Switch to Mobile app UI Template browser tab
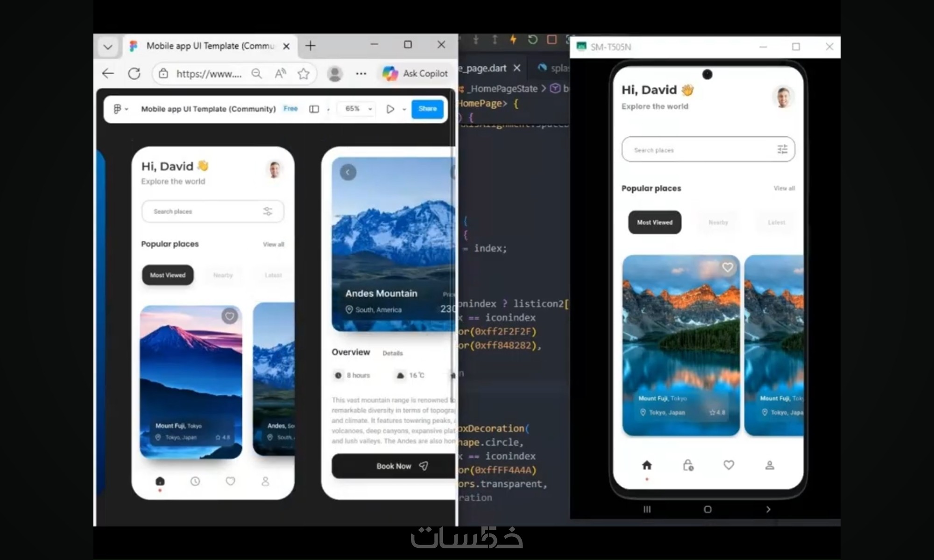934x560 pixels. tap(210, 46)
